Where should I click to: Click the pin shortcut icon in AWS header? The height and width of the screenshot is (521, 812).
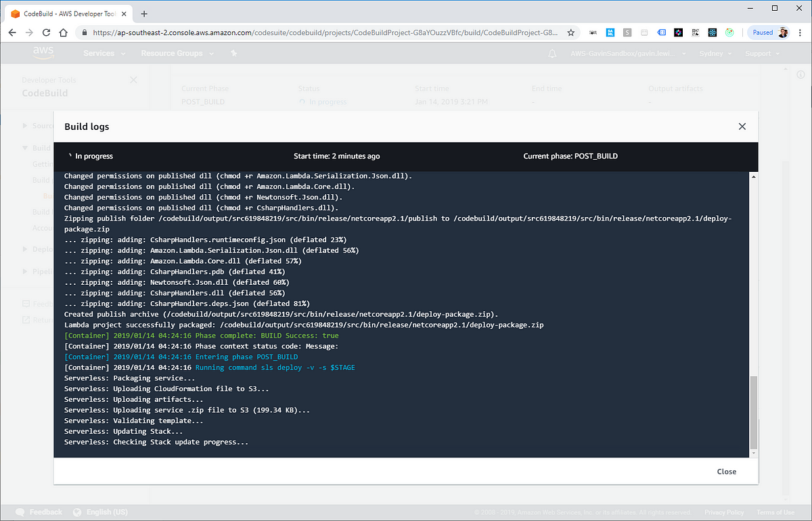click(x=234, y=53)
